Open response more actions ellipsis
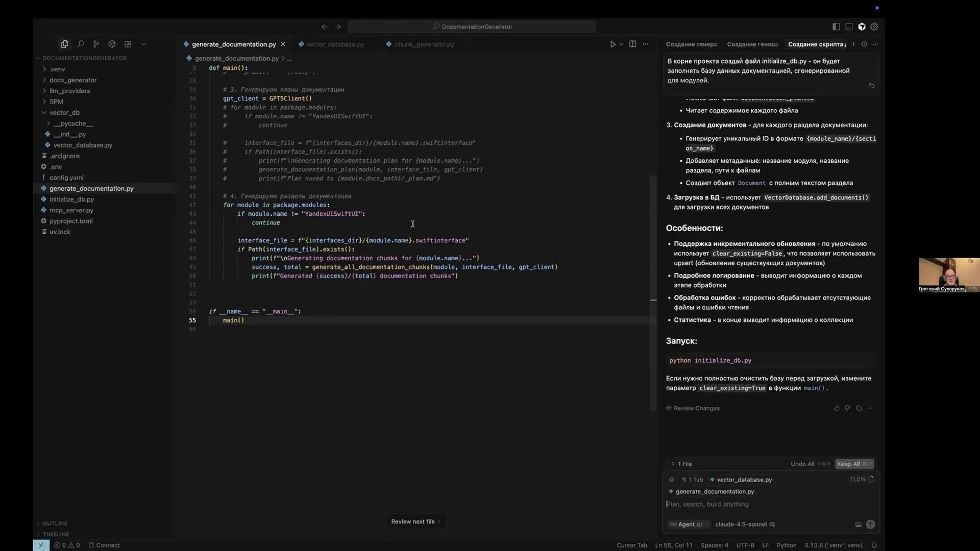 [871, 408]
